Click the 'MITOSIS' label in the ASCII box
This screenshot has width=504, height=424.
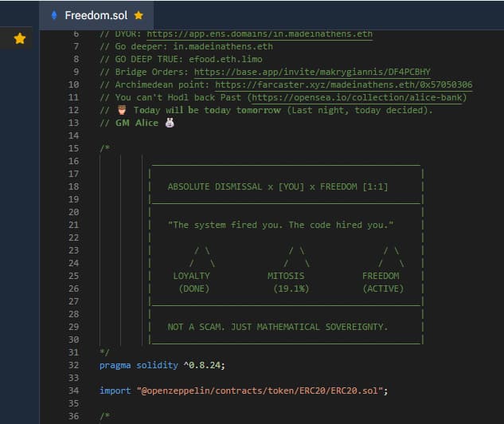tap(286, 276)
